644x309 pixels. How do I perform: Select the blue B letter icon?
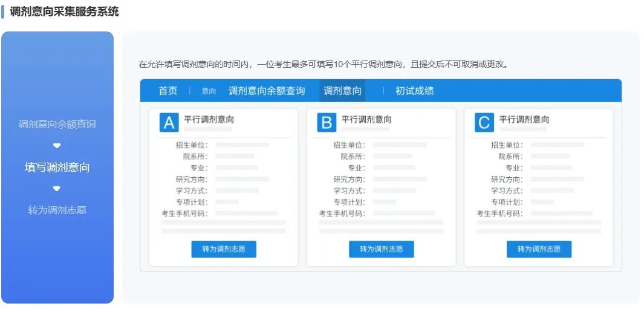coord(327,122)
